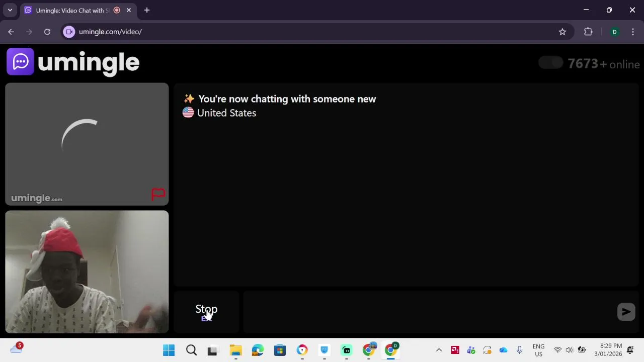Open the light-blue app icon on the taskbar

(x=324, y=350)
